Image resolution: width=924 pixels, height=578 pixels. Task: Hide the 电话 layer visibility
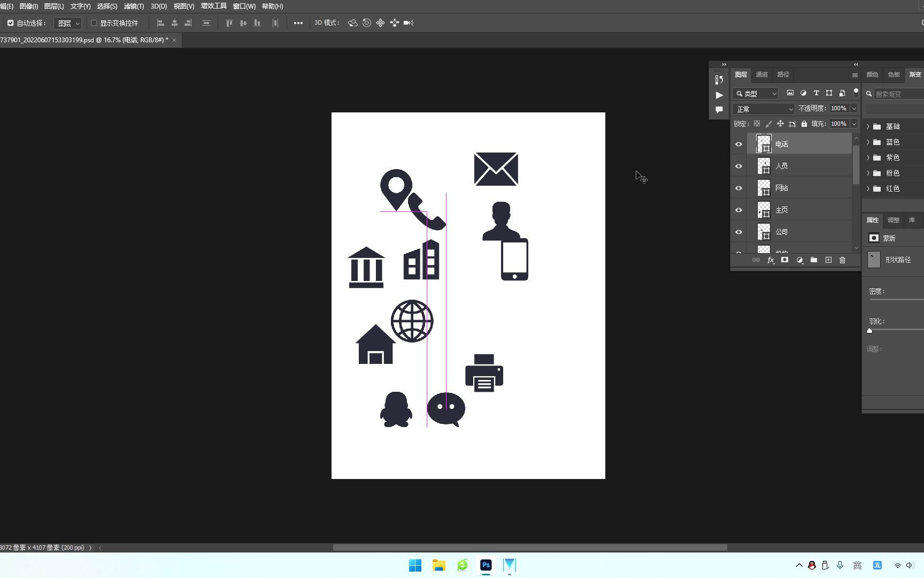[738, 144]
